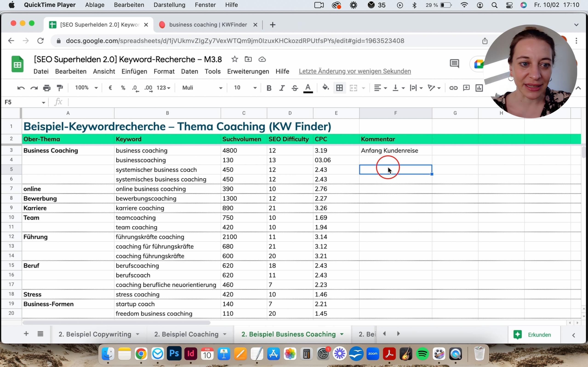Image resolution: width=588 pixels, height=367 pixels.
Task: Open the Muli font dropdown
Action: click(202, 88)
